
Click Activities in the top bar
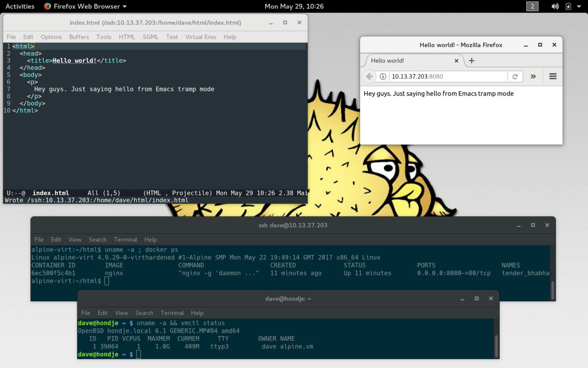20,6
